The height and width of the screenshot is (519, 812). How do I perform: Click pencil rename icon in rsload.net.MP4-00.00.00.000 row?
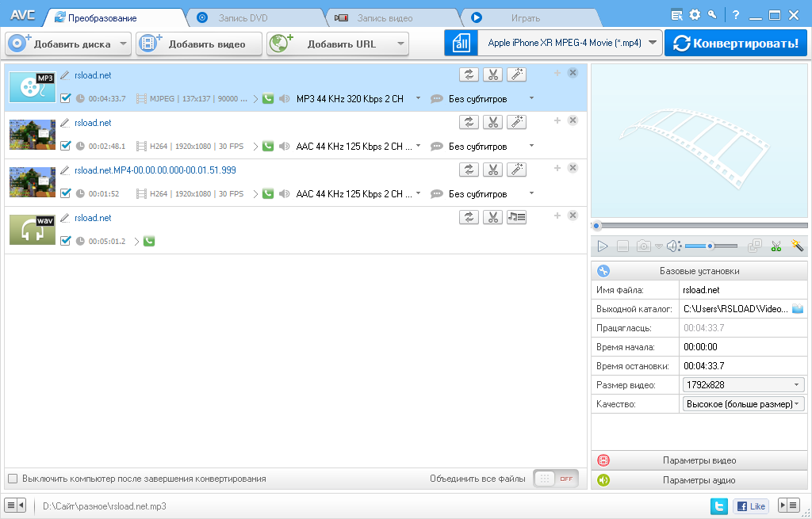coord(65,170)
